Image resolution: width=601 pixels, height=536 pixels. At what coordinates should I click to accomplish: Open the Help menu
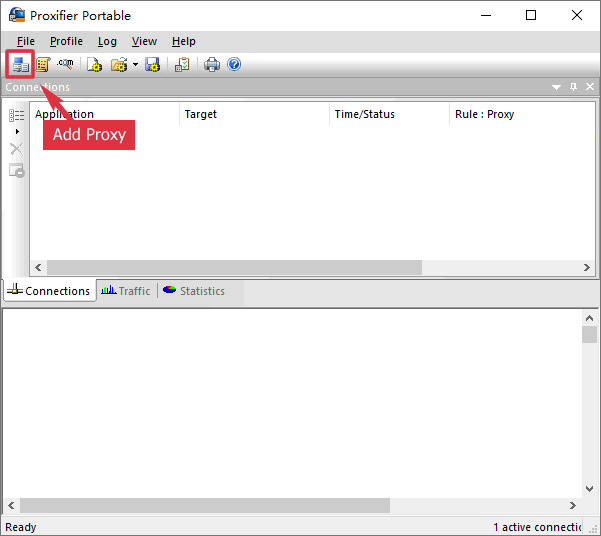[x=184, y=41]
